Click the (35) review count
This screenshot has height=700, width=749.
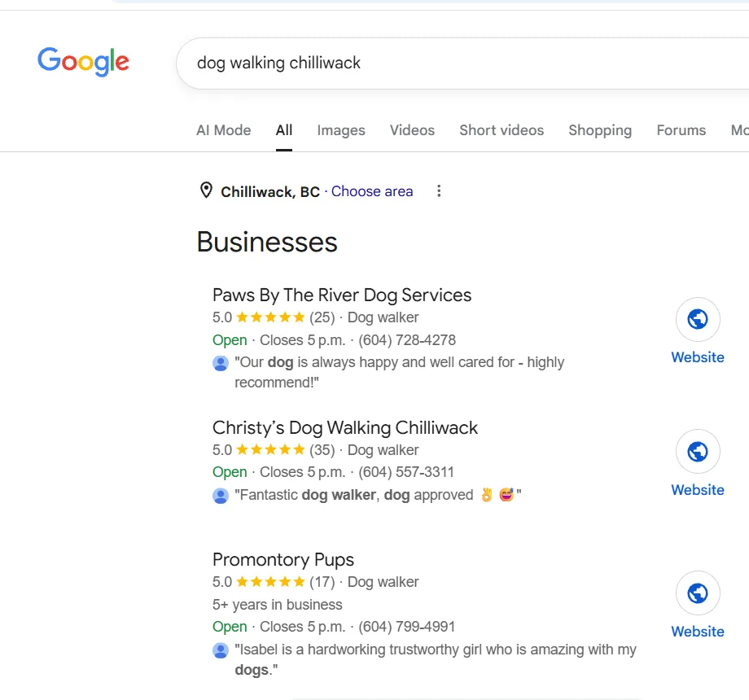[x=322, y=450]
